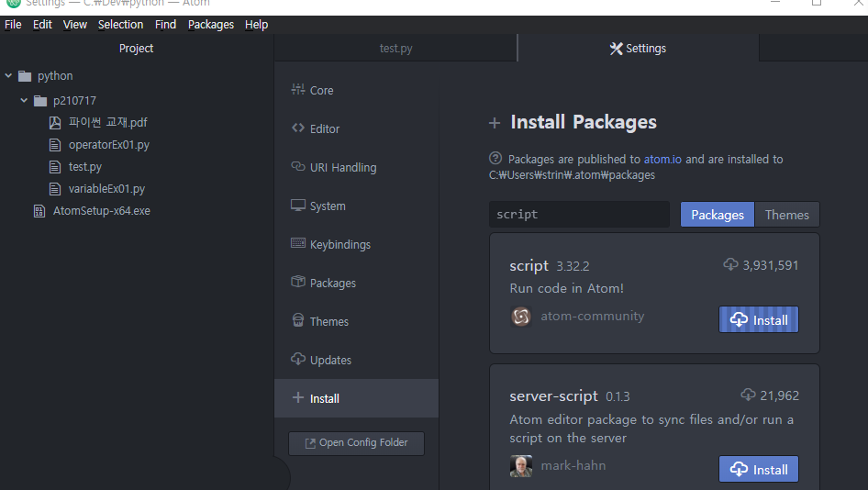Click the file icon beside operatorEx01.py

pos(55,145)
